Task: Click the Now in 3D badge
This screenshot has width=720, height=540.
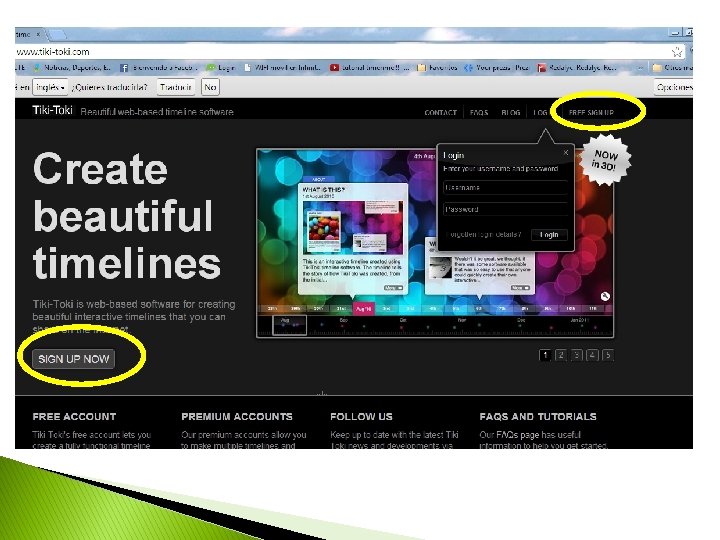Action: click(605, 160)
